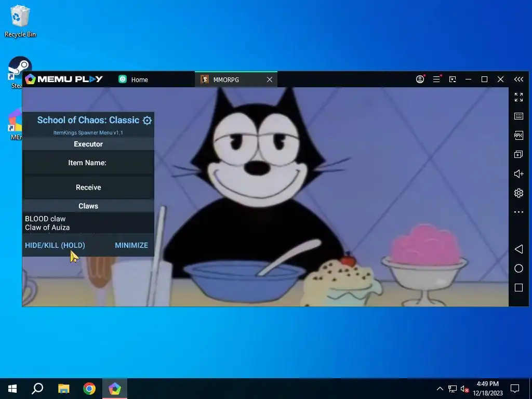Open the Recycle Bin desktop icon
The width and height of the screenshot is (532, 399).
20,21
